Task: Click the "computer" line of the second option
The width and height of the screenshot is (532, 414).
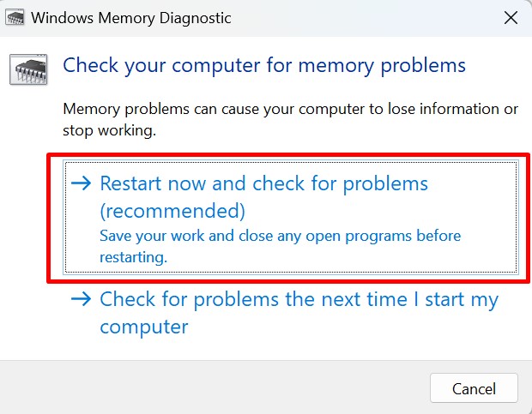Action: coord(143,327)
